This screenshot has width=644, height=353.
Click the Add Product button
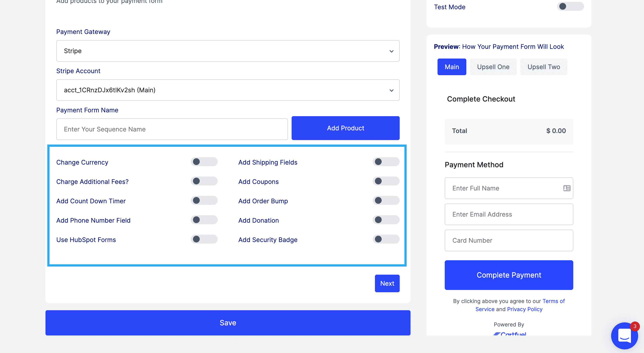click(x=345, y=128)
